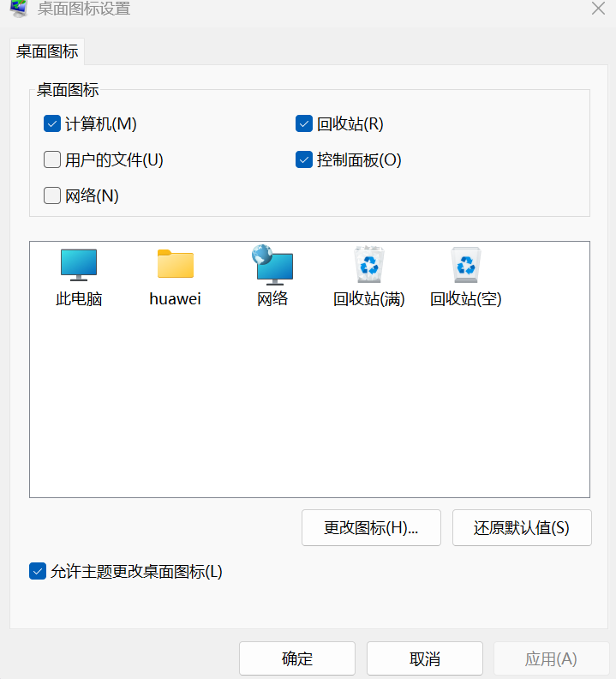The width and height of the screenshot is (616, 679).
Task: Click the 还原默认值(S) button
Action: point(522,528)
